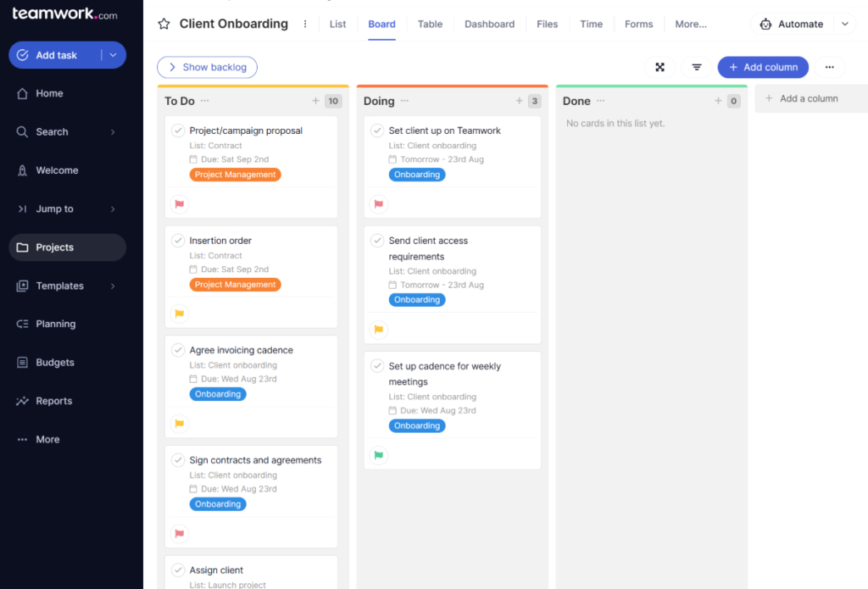Open the Dashboard tab

[x=489, y=24]
